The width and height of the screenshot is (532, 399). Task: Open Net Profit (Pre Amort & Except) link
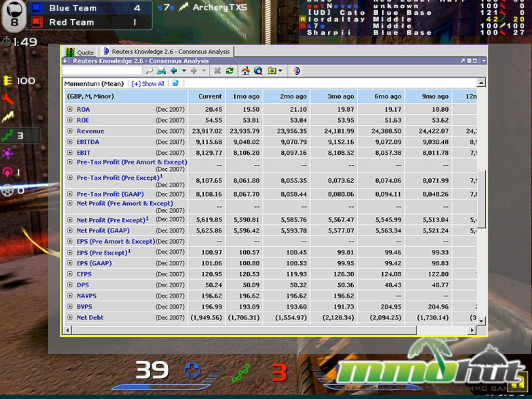(125, 203)
